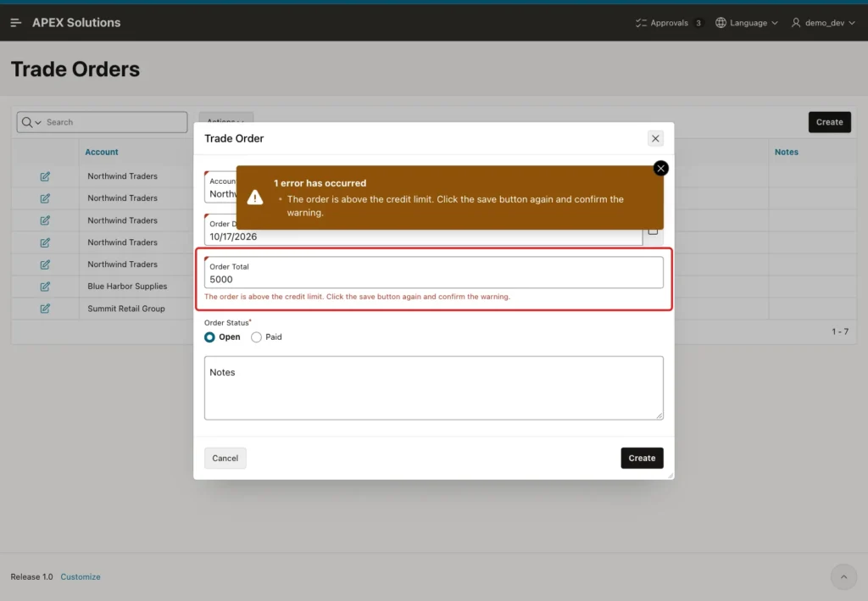Edit the fourth Northwind Traders row

(x=45, y=242)
